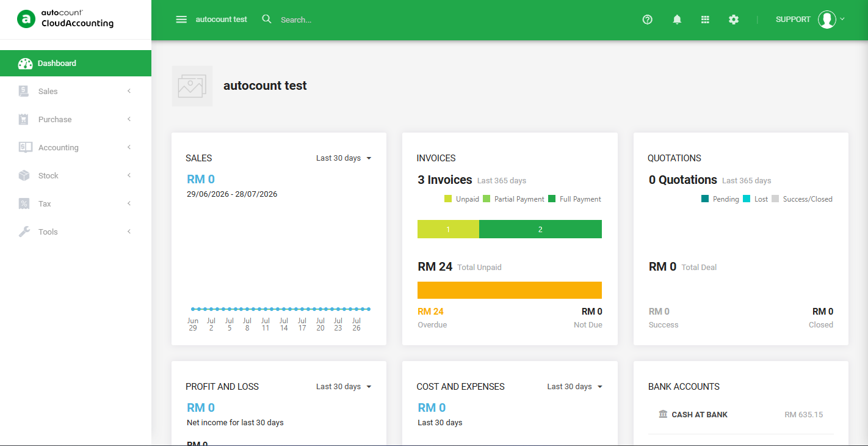
Task: Click the Accounting sidebar icon
Action: point(25,147)
